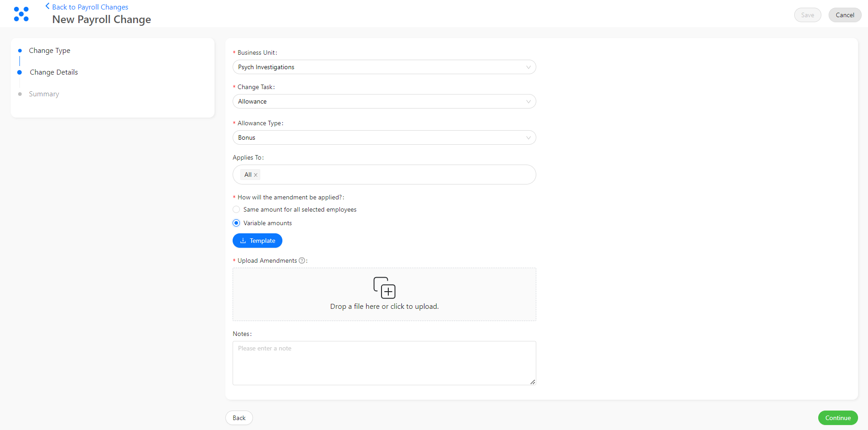
Task: Expand the Change Task dropdown
Action: [x=384, y=101]
